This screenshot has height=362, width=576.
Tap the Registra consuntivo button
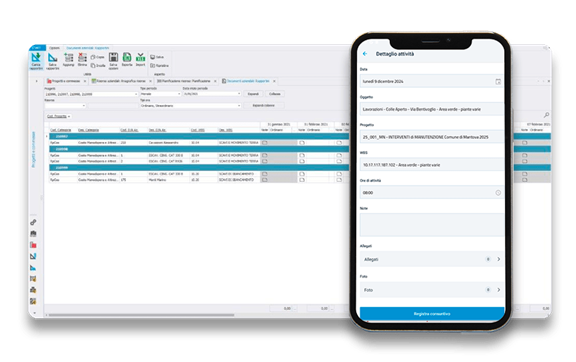(x=432, y=314)
